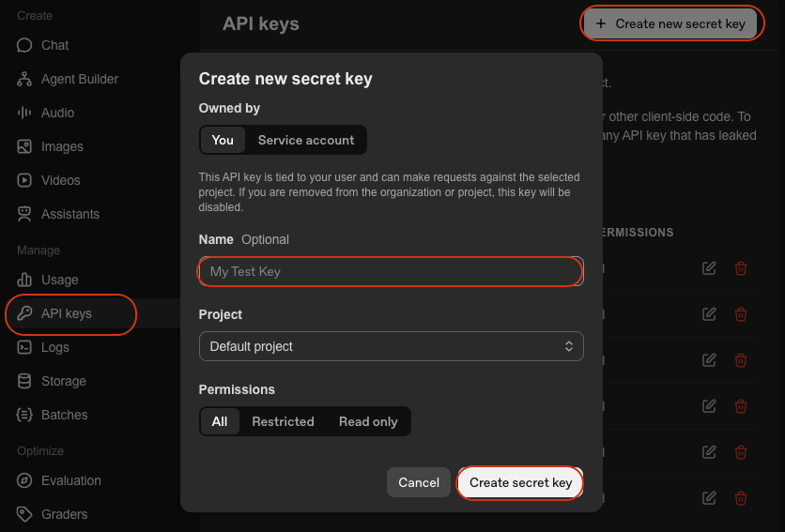Confirm with Create secret key button
The width and height of the screenshot is (785, 532).
[520, 482]
